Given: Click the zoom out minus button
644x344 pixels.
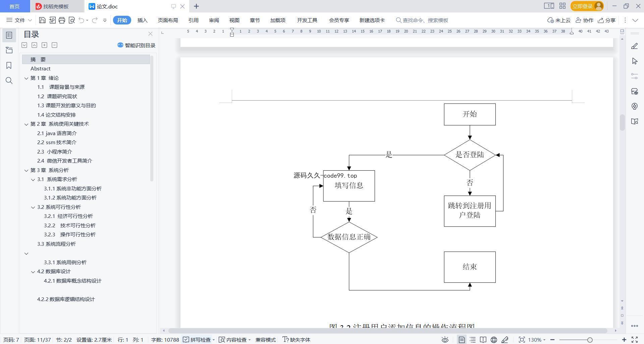Looking at the screenshot, I should [x=552, y=340].
